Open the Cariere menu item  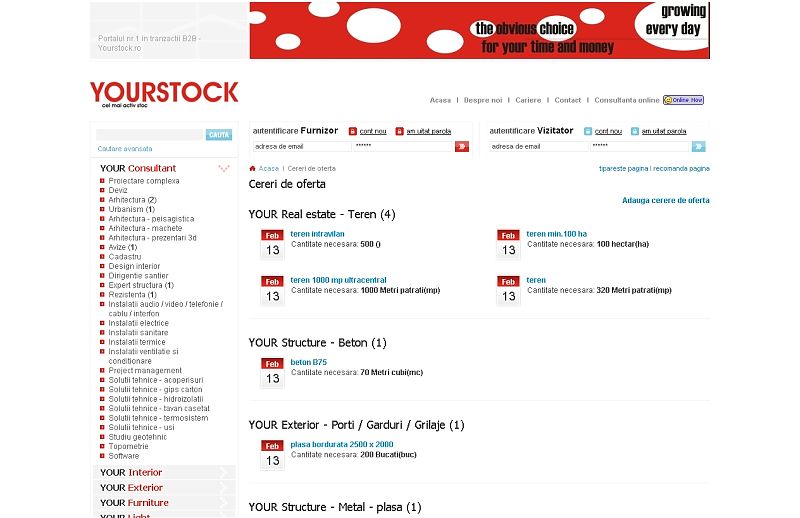528,101
